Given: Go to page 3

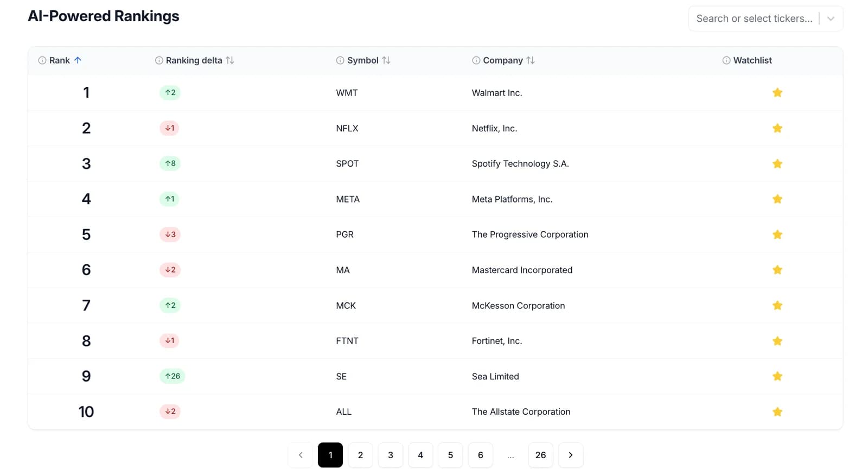Looking at the screenshot, I should point(391,455).
